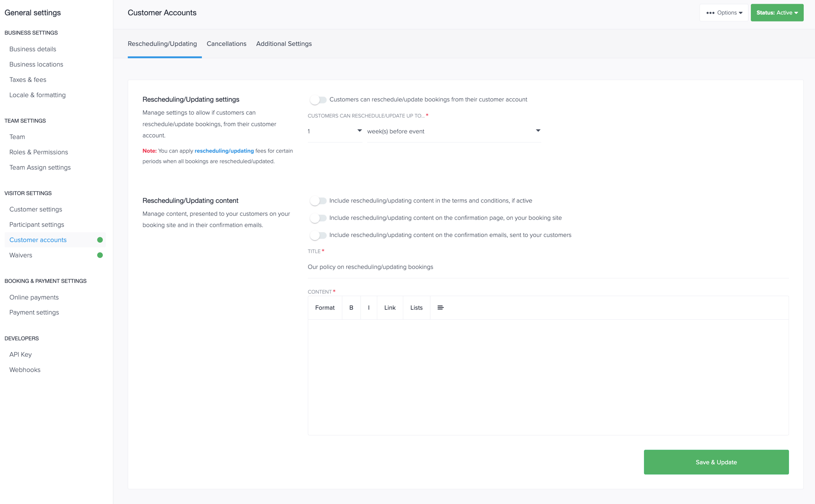The height and width of the screenshot is (504, 815).
Task: Open Webhooks developer page
Action: point(25,370)
